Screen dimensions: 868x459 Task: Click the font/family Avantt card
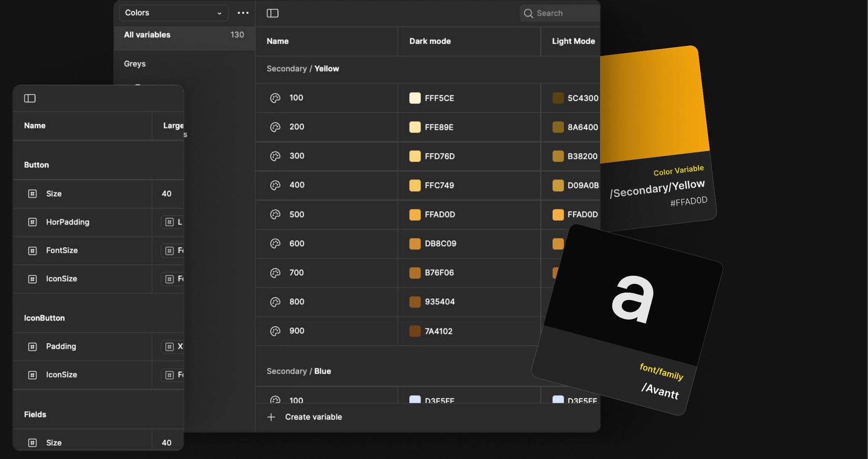point(627,320)
